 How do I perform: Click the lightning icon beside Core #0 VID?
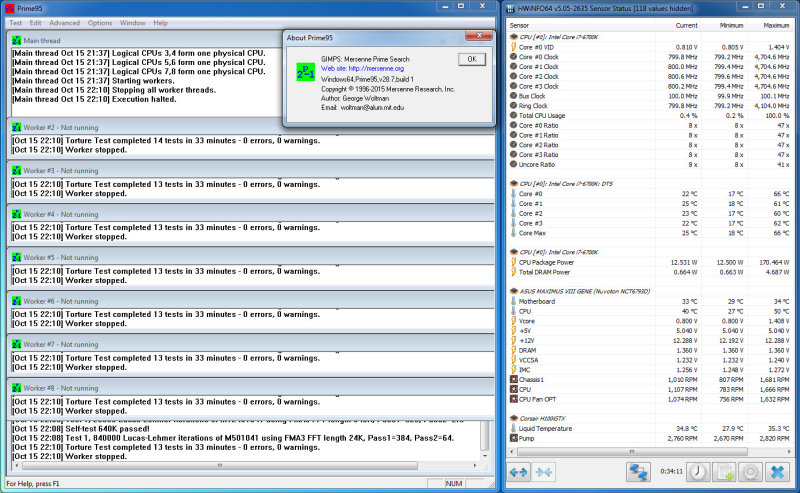pyautogui.click(x=514, y=47)
